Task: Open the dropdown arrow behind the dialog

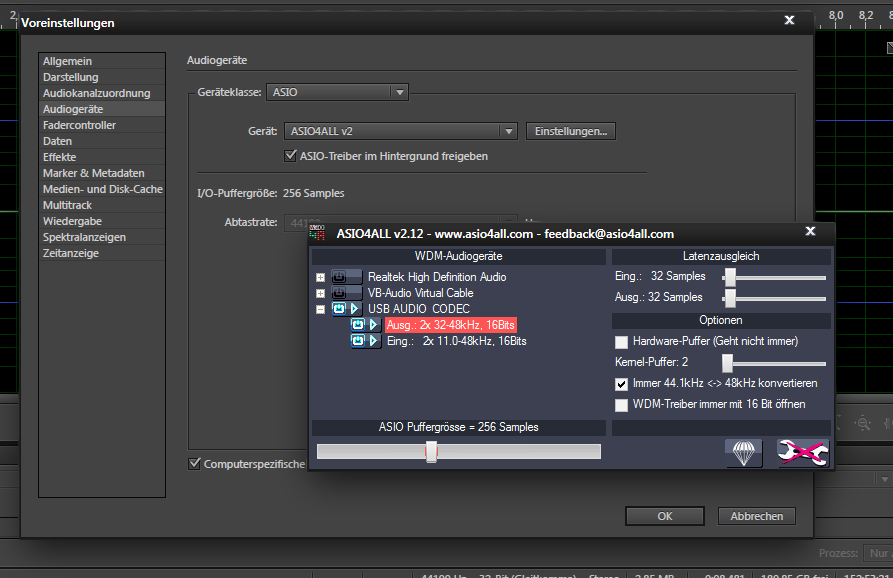Action: (884, 479)
